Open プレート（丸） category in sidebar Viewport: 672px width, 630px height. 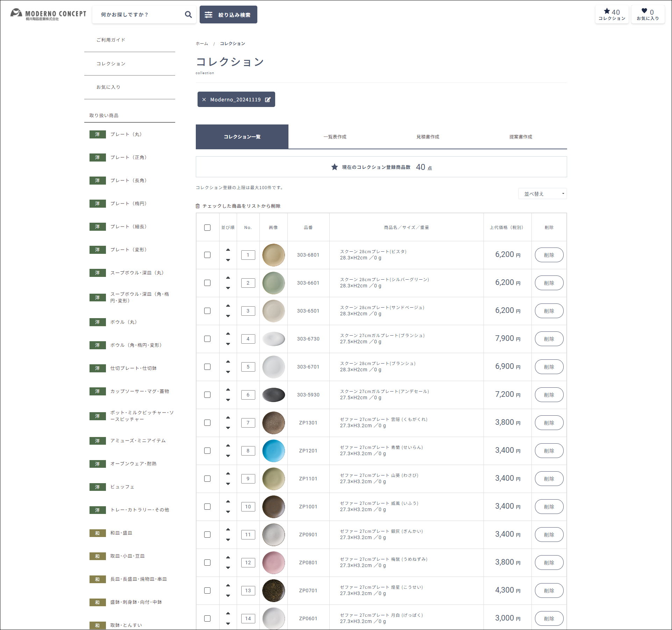pos(126,134)
